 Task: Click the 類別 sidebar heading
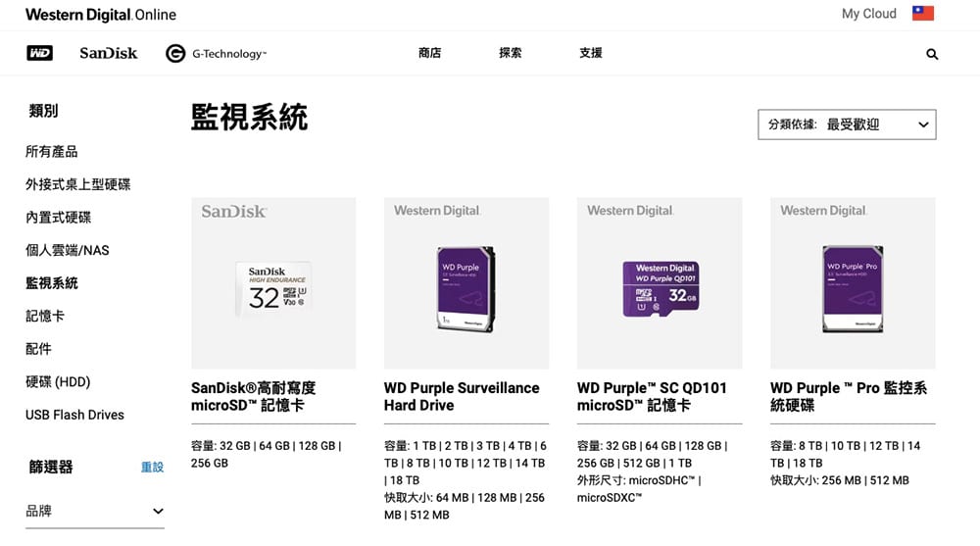[x=43, y=112]
